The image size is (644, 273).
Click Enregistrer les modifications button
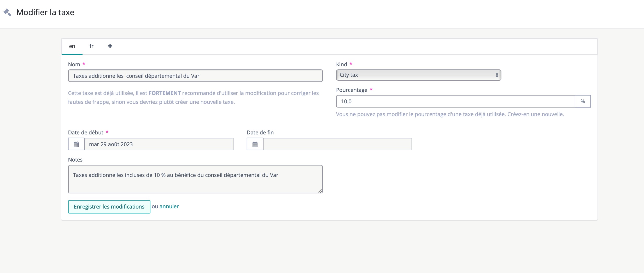point(109,207)
